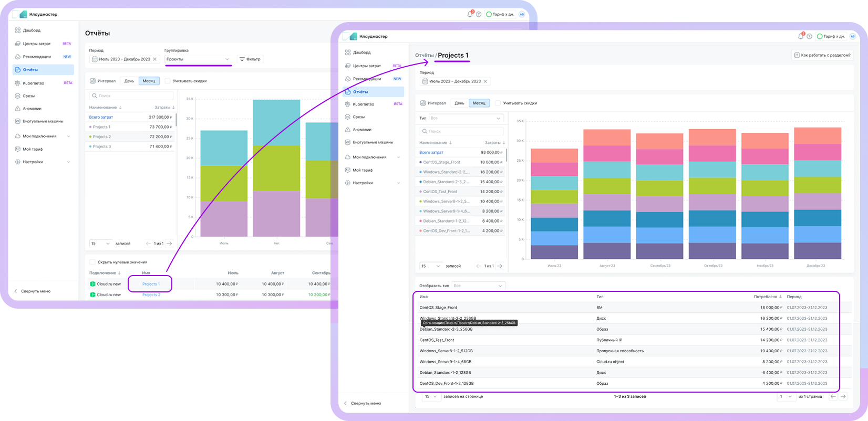Open the Фильтр button in the back window
This screenshot has height=421, width=868.
pos(250,59)
